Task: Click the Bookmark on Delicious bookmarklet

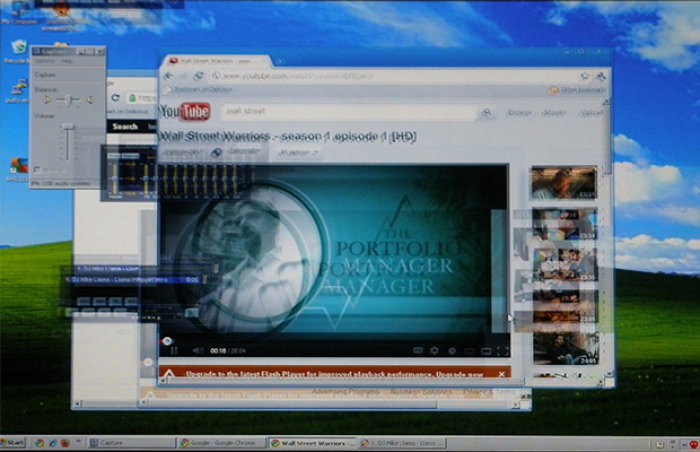Action: click(199, 89)
